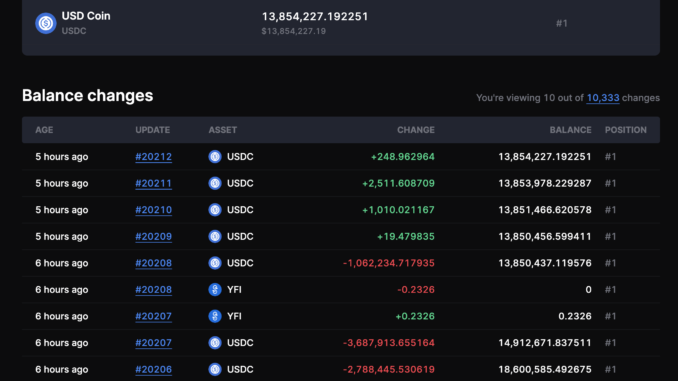
Task: Click YFI icon in row -0.2326
Action: click(x=215, y=290)
